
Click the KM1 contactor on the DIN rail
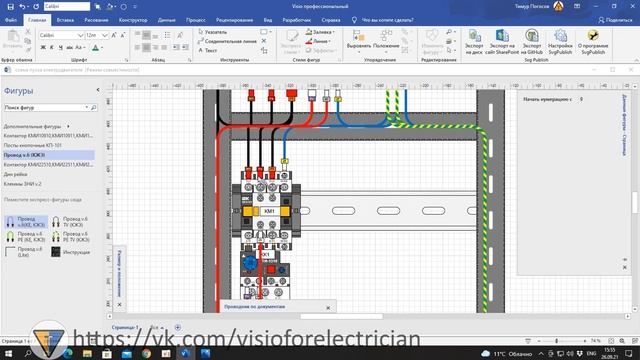[x=267, y=211]
